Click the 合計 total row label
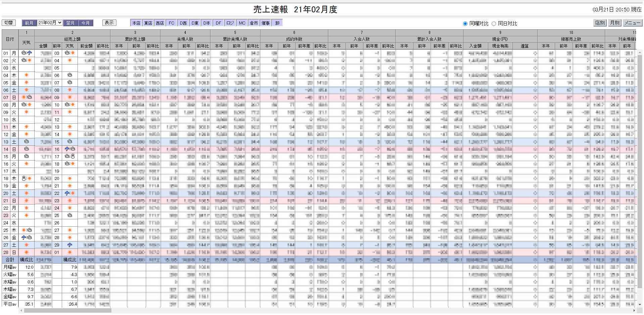 click(10, 260)
